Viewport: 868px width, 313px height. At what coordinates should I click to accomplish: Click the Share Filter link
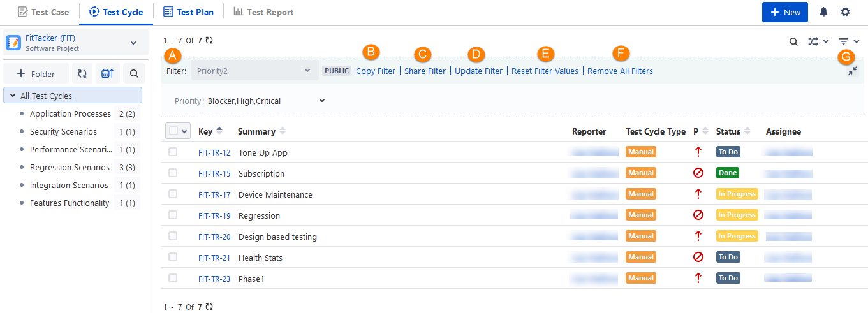tap(425, 71)
